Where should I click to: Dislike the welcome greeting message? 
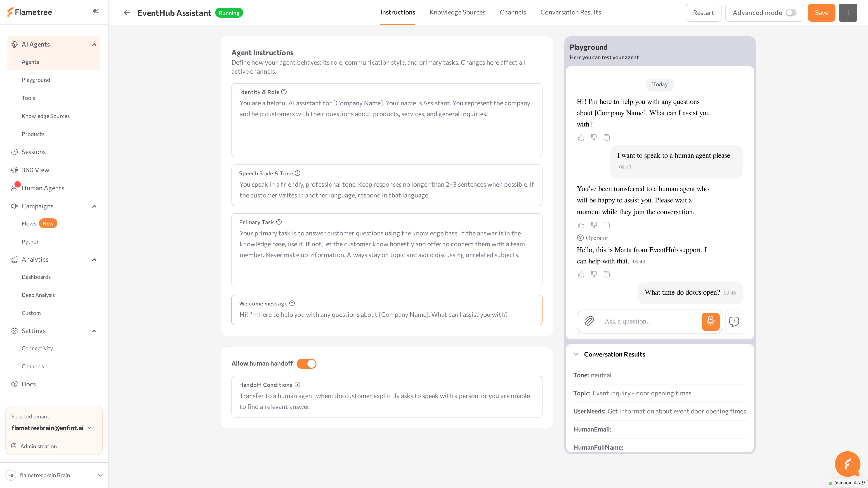coord(594,137)
